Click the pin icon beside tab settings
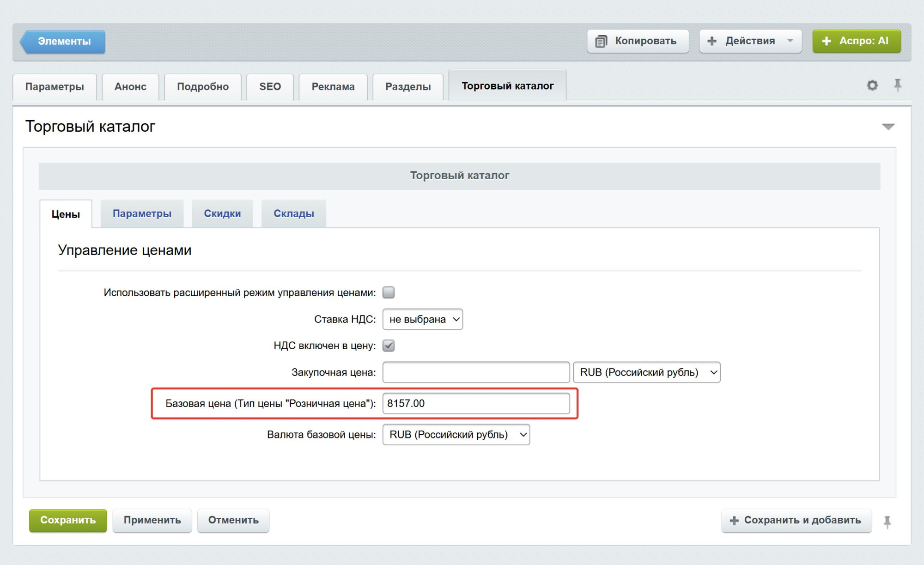Screen dimensions: 924x565 (x=897, y=85)
